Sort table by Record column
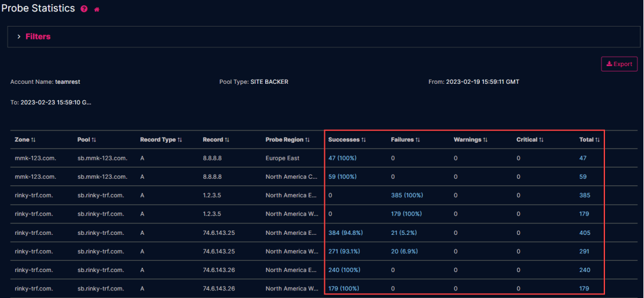The width and height of the screenshot is (644, 298). coord(215,140)
